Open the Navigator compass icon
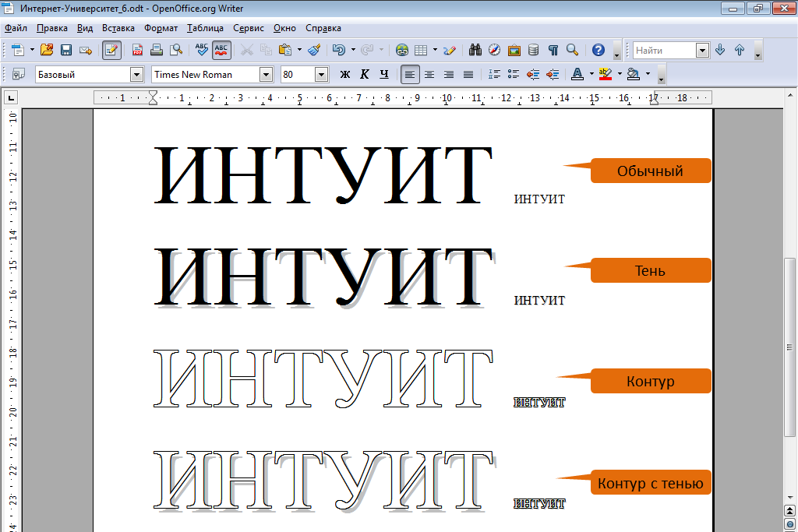This screenshot has width=798, height=532. [495, 50]
